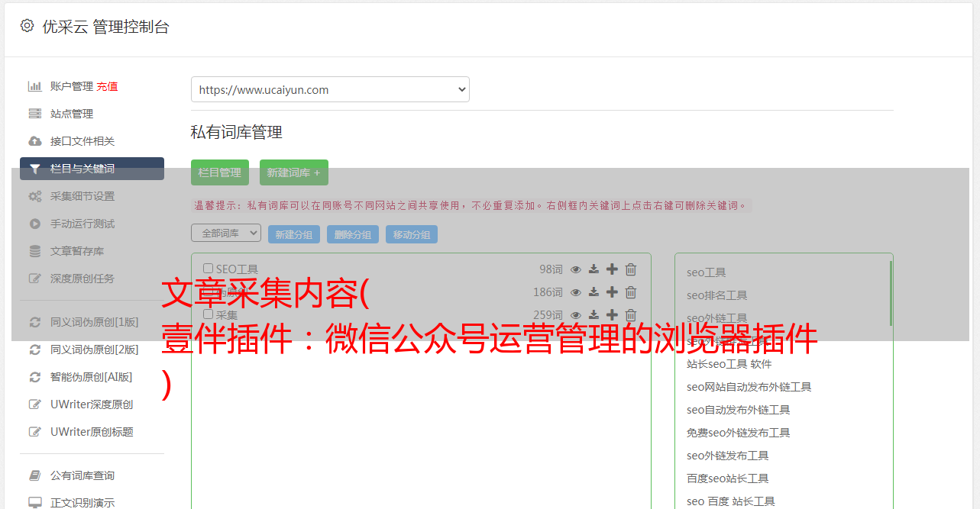Select 采集细节设置 in the sidebar
Screen dimensions: 980x509
[82, 196]
